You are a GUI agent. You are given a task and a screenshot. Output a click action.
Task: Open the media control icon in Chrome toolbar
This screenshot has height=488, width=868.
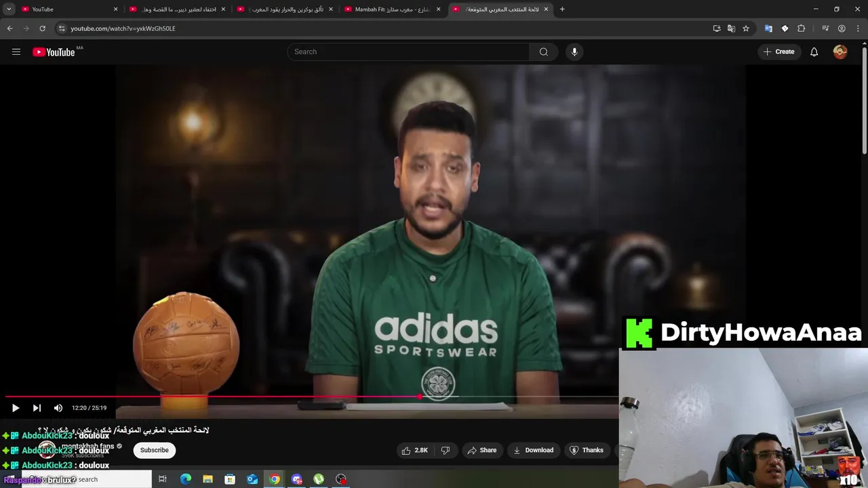pyautogui.click(x=825, y=28)
